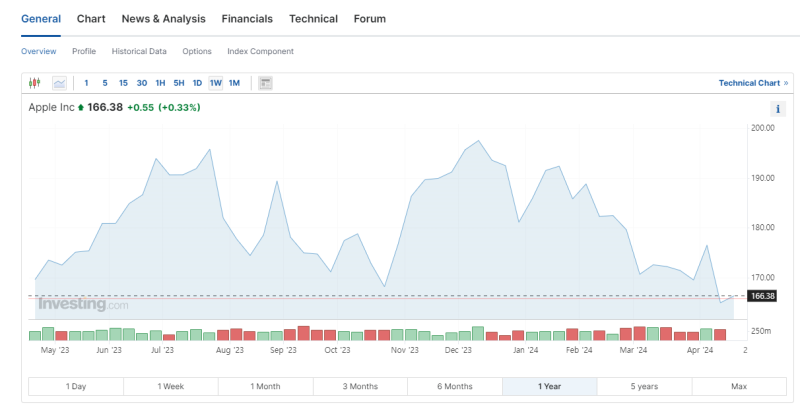Open Index Component sub-tab

260,51
